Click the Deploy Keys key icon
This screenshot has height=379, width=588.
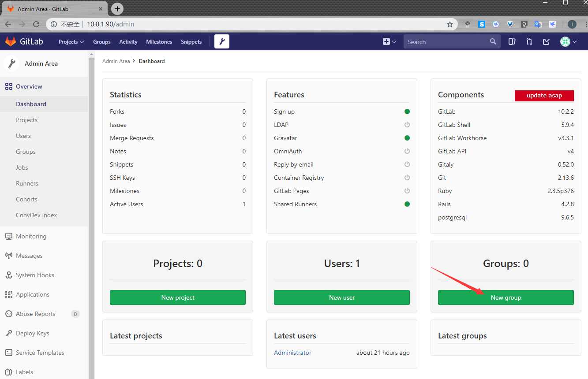click(x=9, y=333)
